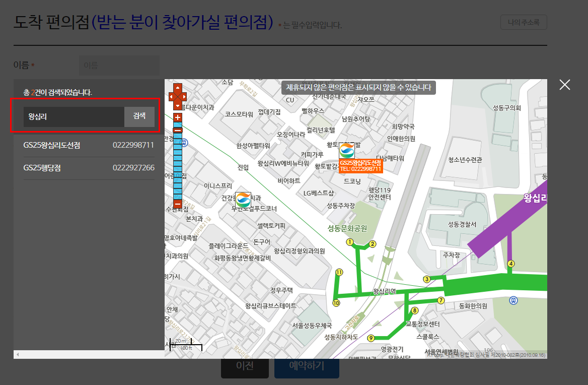Pan the map up with the top arrow
Viewport: 588px width, 385px height.
(x=178, y=88)
